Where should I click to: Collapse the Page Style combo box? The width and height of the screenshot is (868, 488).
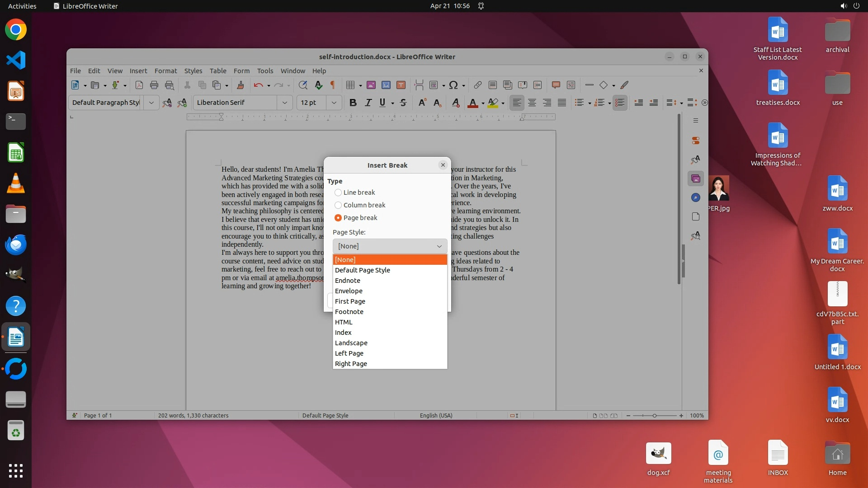point(439,246)
